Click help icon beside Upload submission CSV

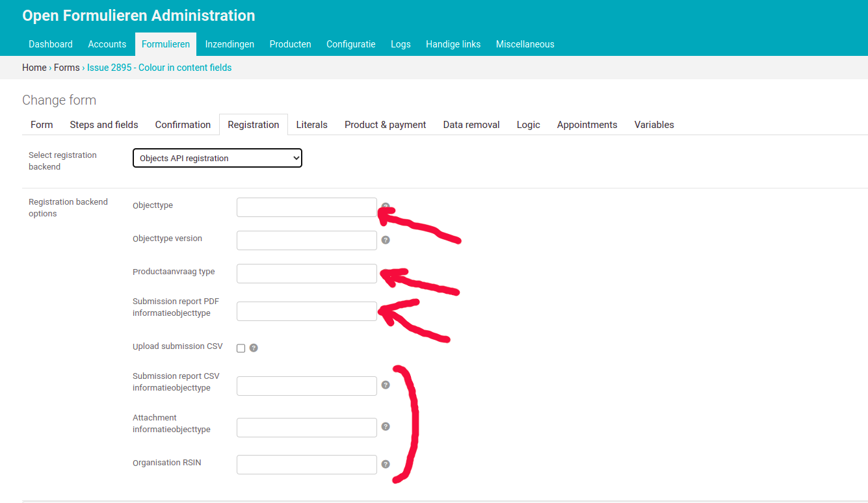[254, 348]
